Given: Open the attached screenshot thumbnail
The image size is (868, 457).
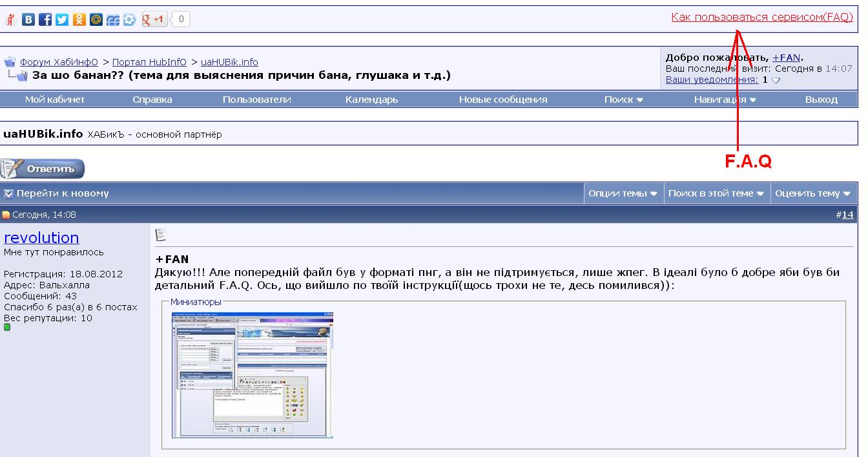Looking at the screenshot, I should [252, 375].
